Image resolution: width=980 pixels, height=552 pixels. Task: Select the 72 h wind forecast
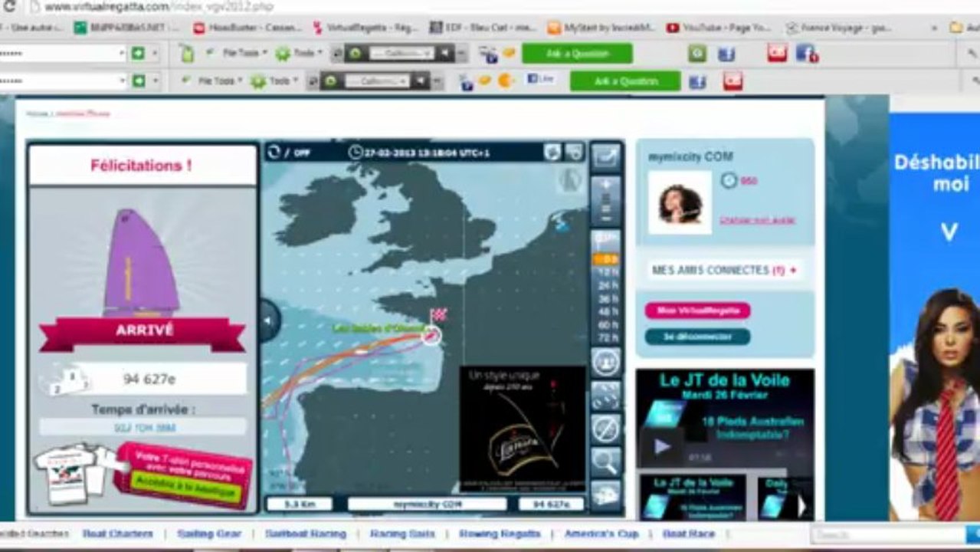click(x=607, y=337)
